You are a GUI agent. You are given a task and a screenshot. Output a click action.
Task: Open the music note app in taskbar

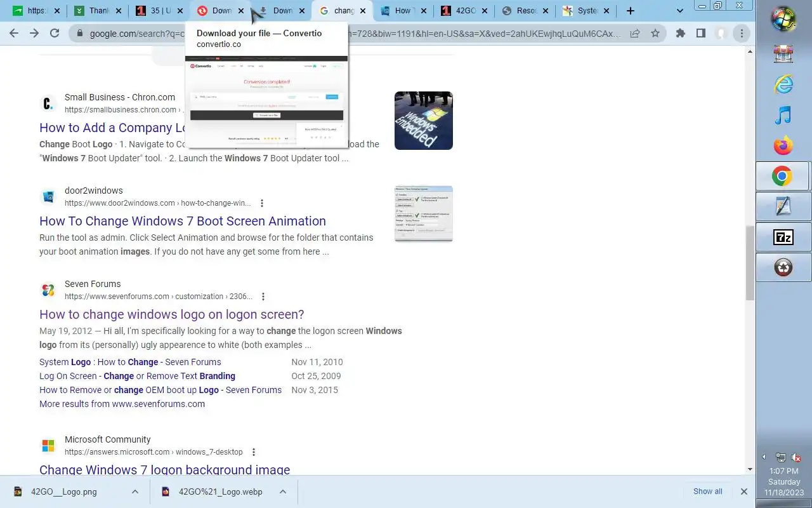[783, 115]
